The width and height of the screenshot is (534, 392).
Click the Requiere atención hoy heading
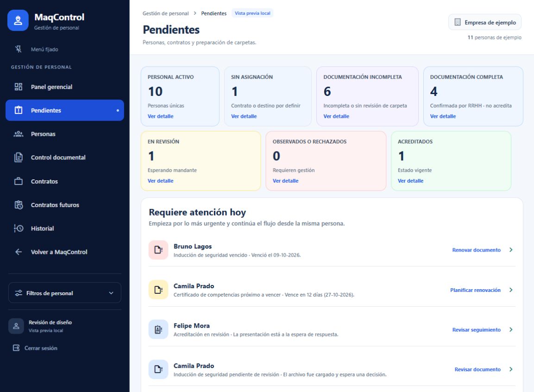(x=197, y=212)
